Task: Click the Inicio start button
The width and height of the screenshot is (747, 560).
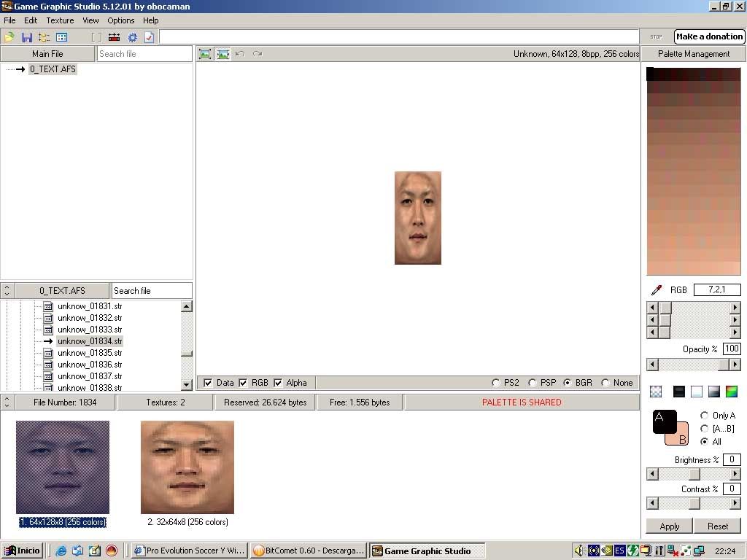Action: click(x=22, y=551)
